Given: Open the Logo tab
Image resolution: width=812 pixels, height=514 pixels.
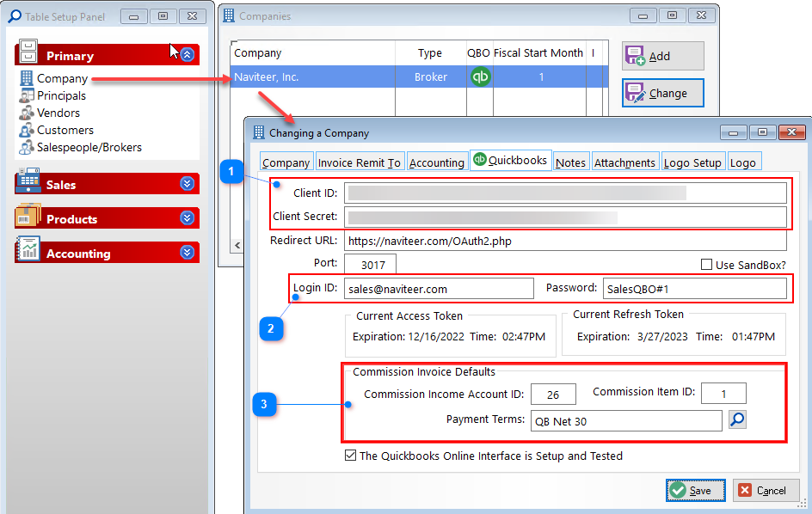Looking at the screenshot, I should coord(744,162).
